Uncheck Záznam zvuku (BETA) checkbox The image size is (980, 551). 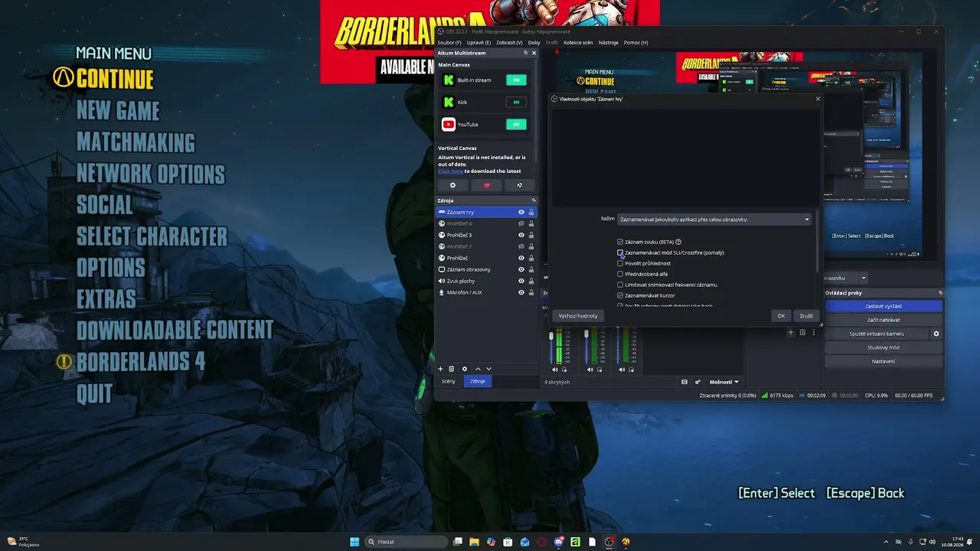pyautogui.click(x=620, y=242)
